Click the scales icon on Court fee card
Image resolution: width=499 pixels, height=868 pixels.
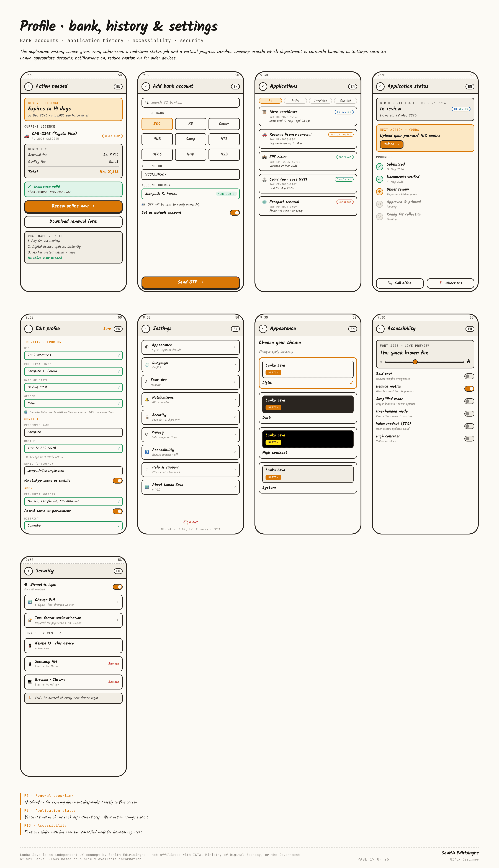[264, 179]
